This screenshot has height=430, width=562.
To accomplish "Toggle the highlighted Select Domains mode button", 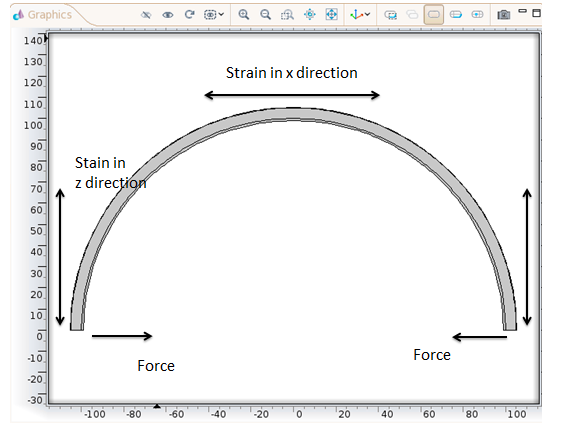I will 434,15.
